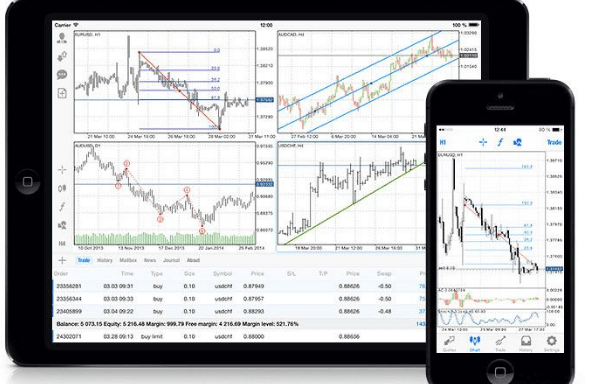
Task: Open chart type candlestick icon in iPad sidebar
Action: (62, 188)
